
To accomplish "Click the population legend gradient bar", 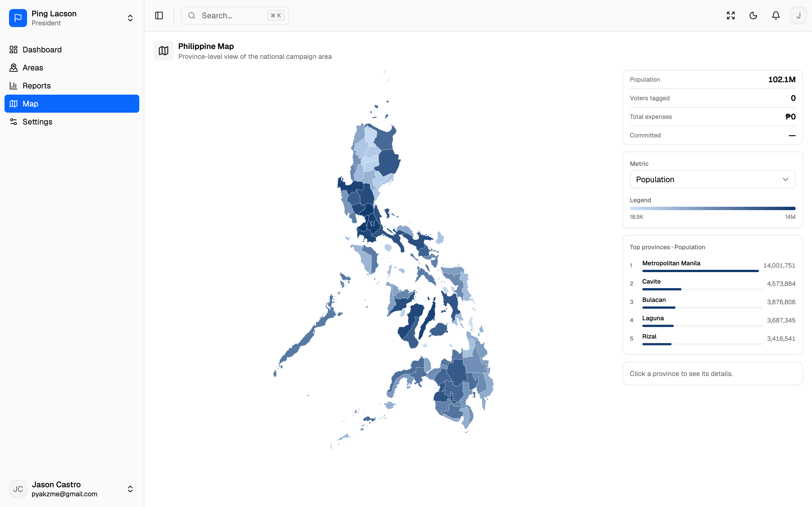I will pyautogui.click(x=712, y=208).
